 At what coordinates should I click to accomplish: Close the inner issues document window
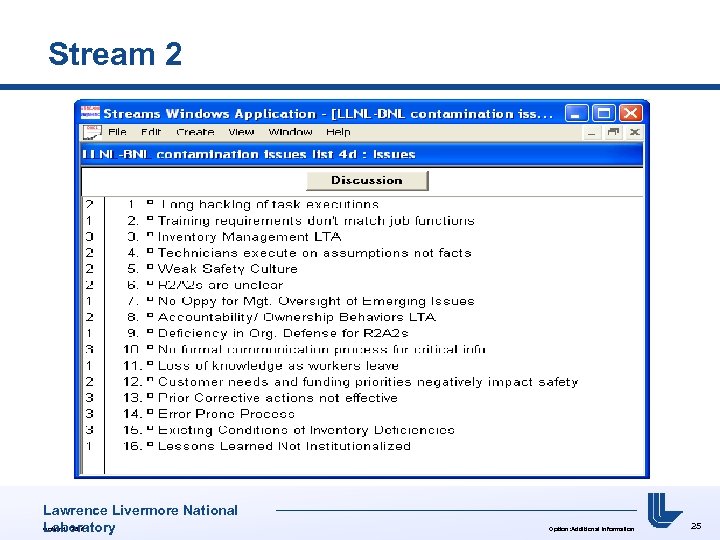pyautogui.click(x=635, y=133)
